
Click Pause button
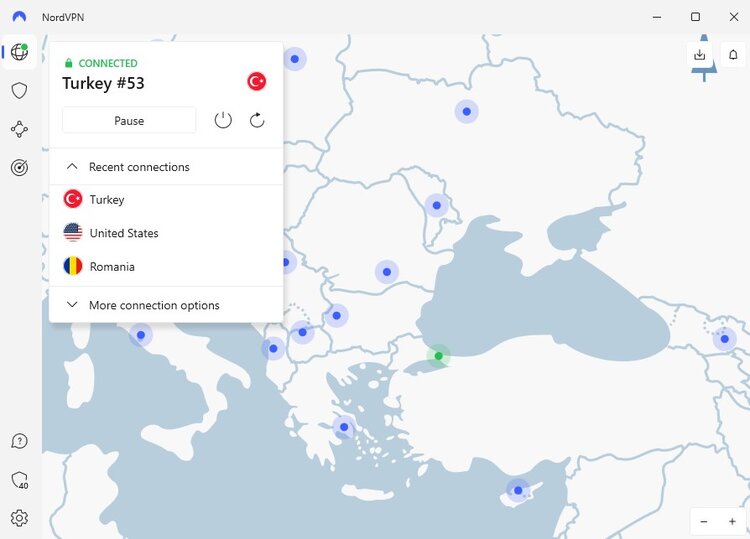coord(129,121)
